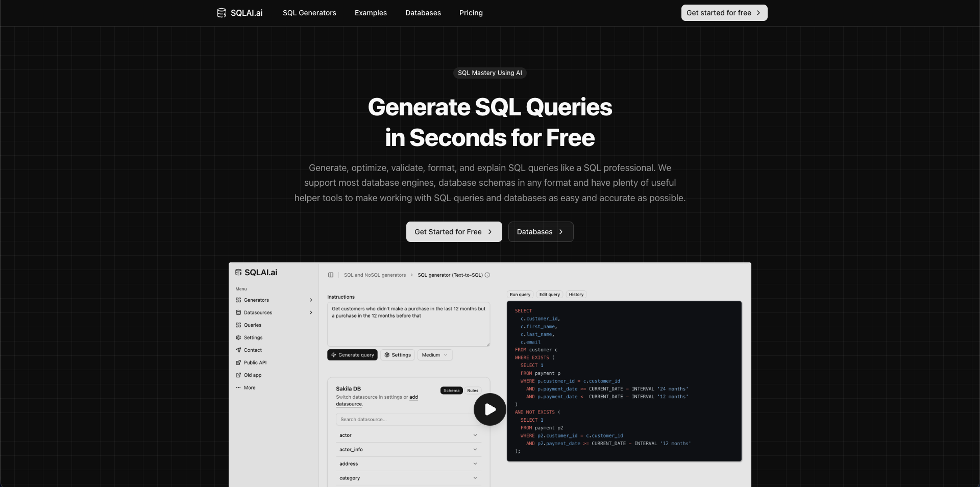Click the Datasources database icon
980x487 pixels.
238,312
